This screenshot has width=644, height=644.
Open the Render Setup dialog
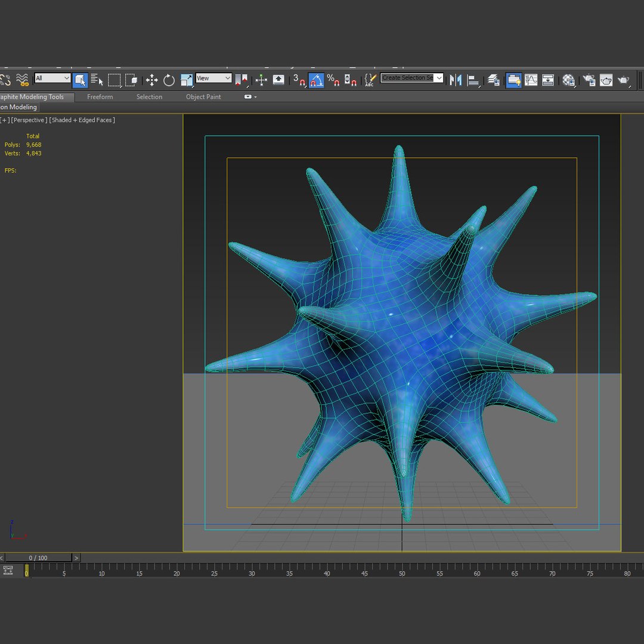tap(589, 80)
